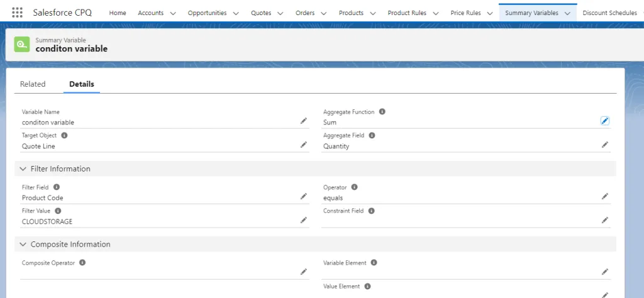Click the Summary Variables navigation tab
Viewport: 644px width, 298px height.
click(x=531, y=13)
